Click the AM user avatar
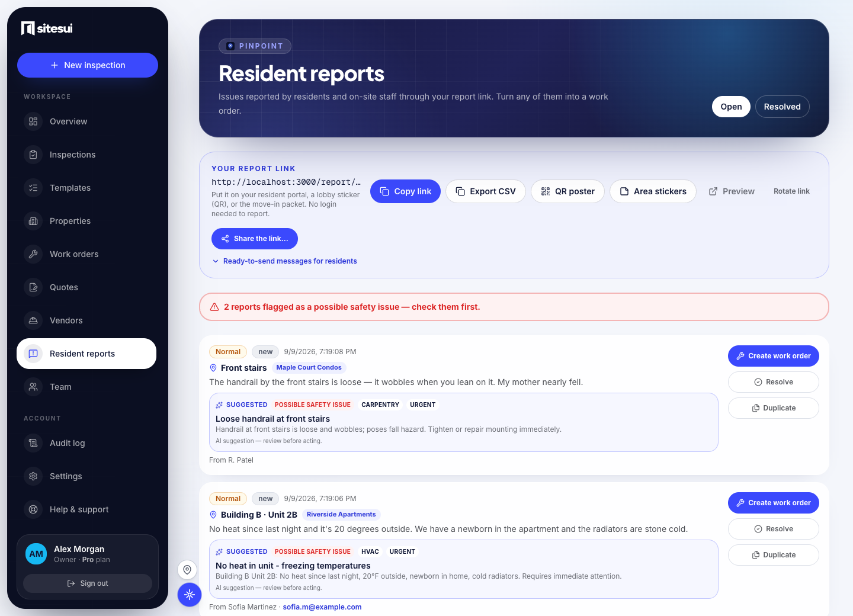The image size is (853, 616). click(36, 554)
